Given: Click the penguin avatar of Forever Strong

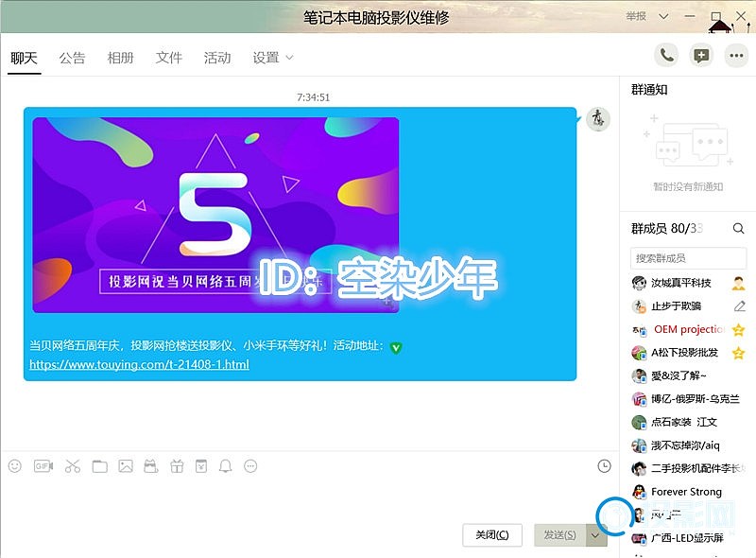Looking at the screenshot, I should coord(639,492).
